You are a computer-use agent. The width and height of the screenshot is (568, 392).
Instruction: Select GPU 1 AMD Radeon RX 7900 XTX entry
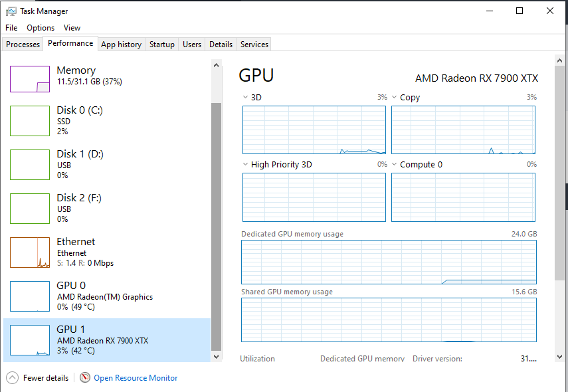(107, 340)
